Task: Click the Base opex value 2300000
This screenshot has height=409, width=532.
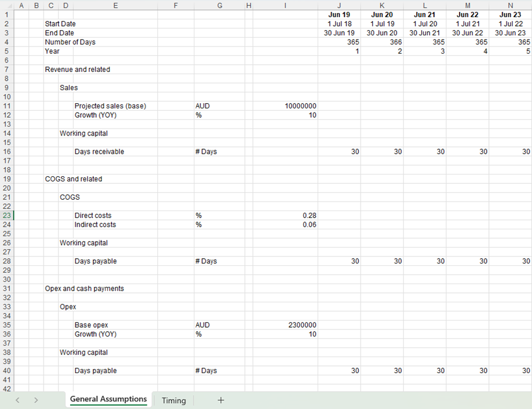Action: (x=285, y=325)
